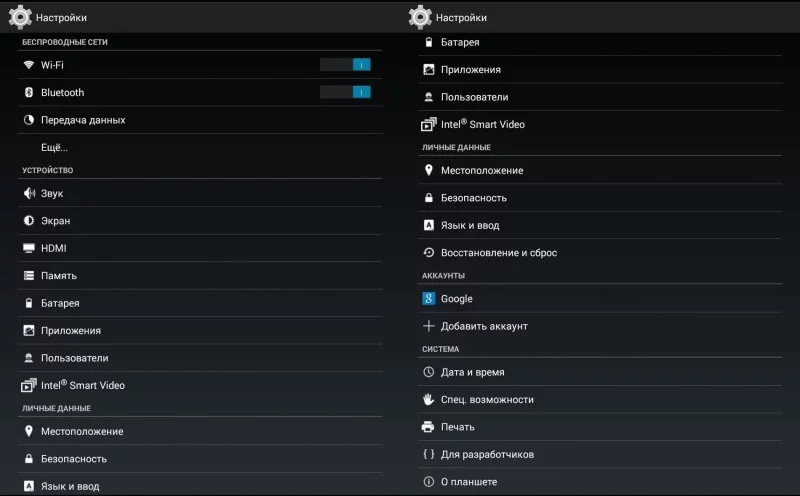Click the blue Google account icon
Image resolution: width=800 pixels, height=496 pixels.
429,299
